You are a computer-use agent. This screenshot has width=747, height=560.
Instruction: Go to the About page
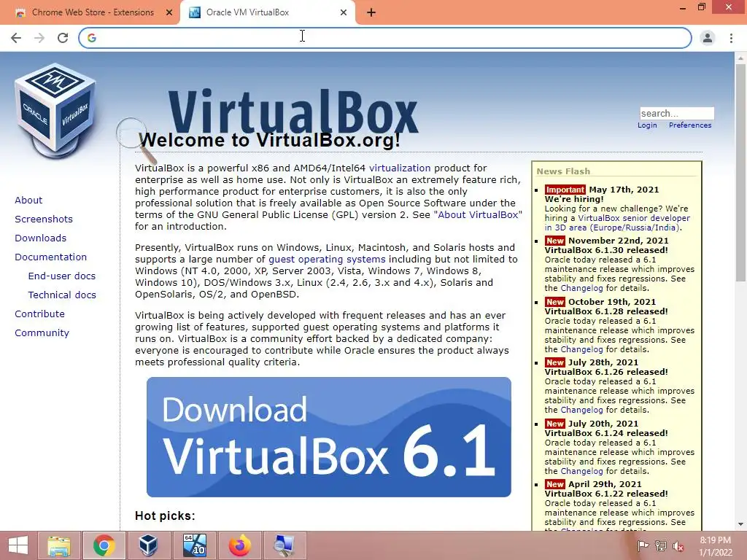click(28, 200)
